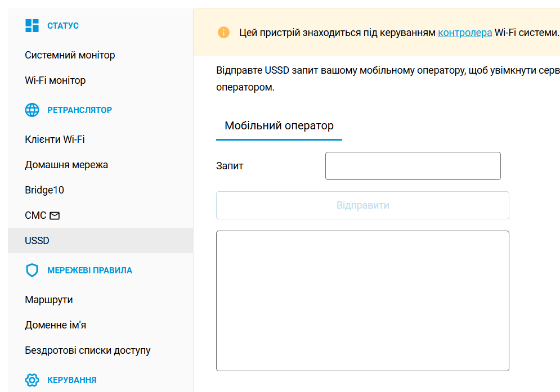Follow the контролера link in the banner
This screenshot has height=392, width=560.
(x=465, y=32)
